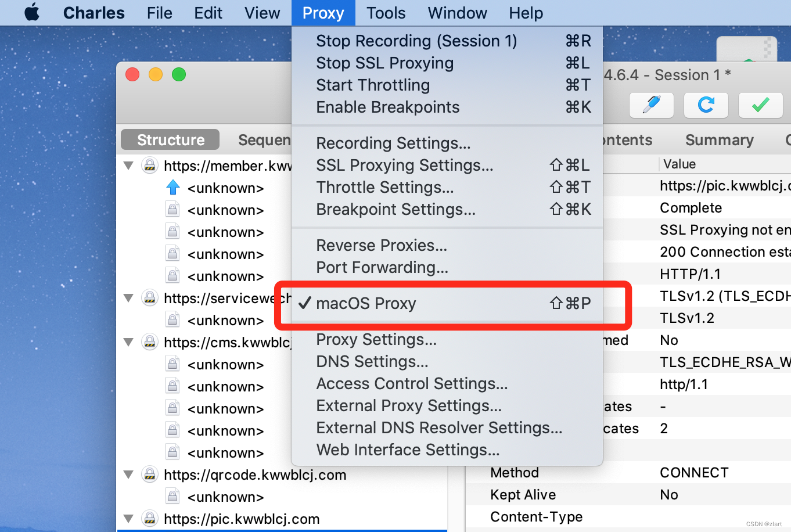Viewport: 791px width, 532px height.
Task: Open External Proxy Settings...
Action: [447, 405]
